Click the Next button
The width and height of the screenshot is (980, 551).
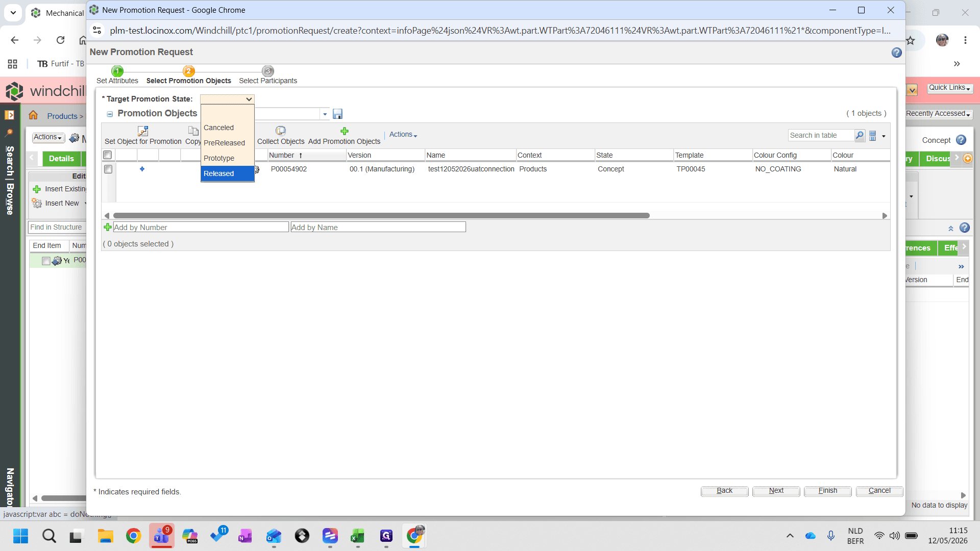click(x=776, y=491)
